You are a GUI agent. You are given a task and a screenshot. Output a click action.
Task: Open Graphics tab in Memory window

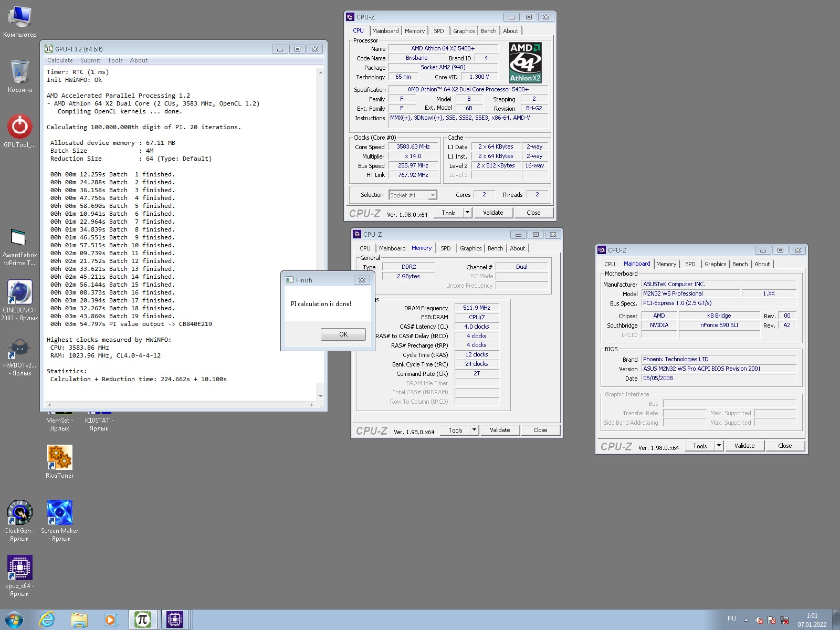[470, 248]
